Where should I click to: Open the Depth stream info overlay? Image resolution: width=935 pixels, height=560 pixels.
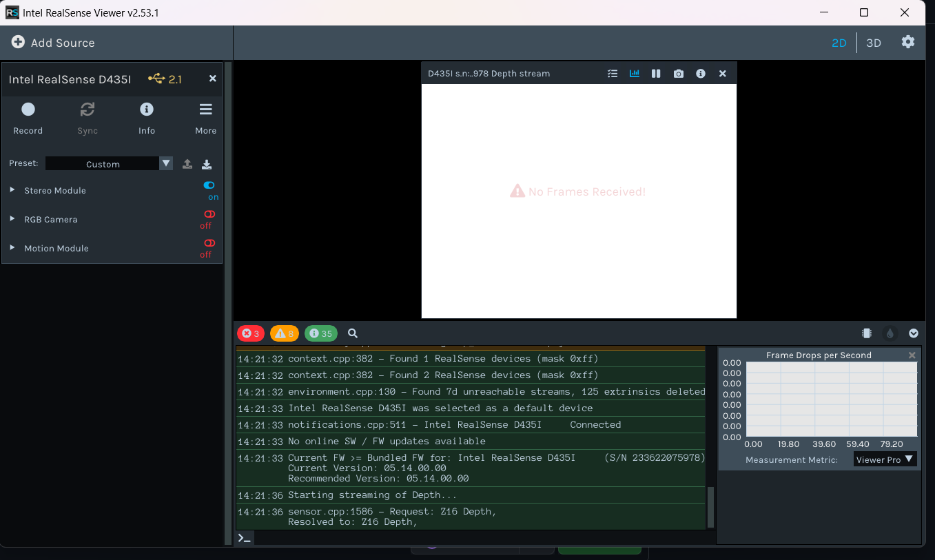700,73
